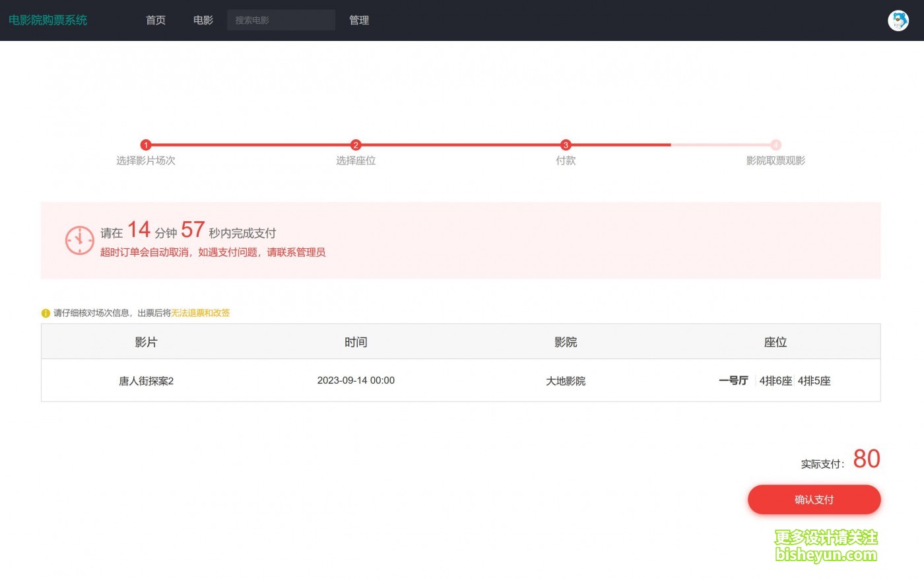This screenshot has width=924, height=579.
Task: Open the 首页 home menu item
Action: (x=156, y=20)
